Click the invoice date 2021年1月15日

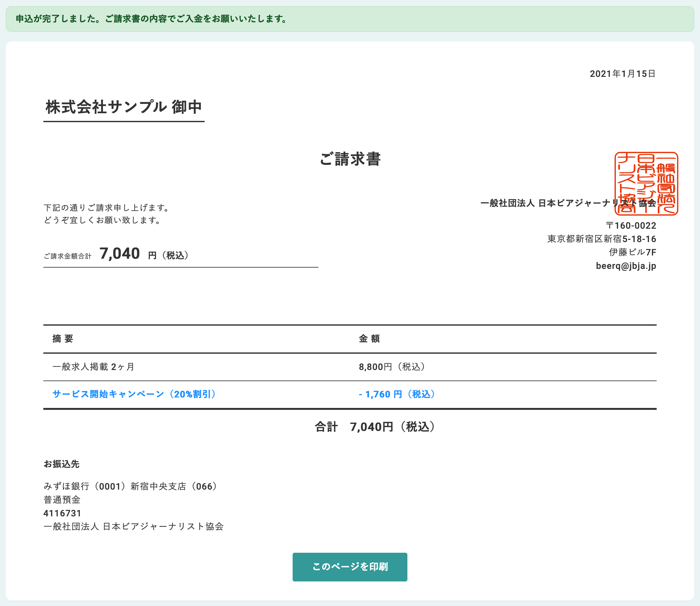pyautogui.click(x=622, y=74)
